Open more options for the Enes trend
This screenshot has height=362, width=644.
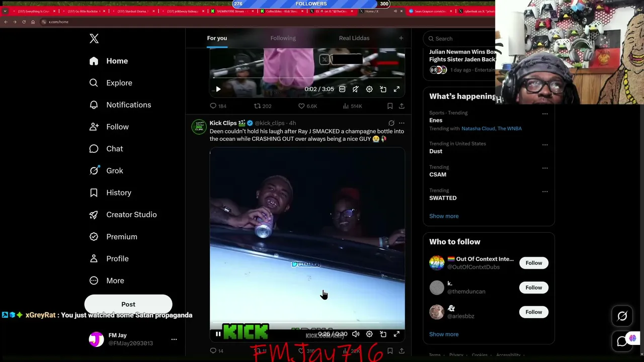tap(545, 114)
